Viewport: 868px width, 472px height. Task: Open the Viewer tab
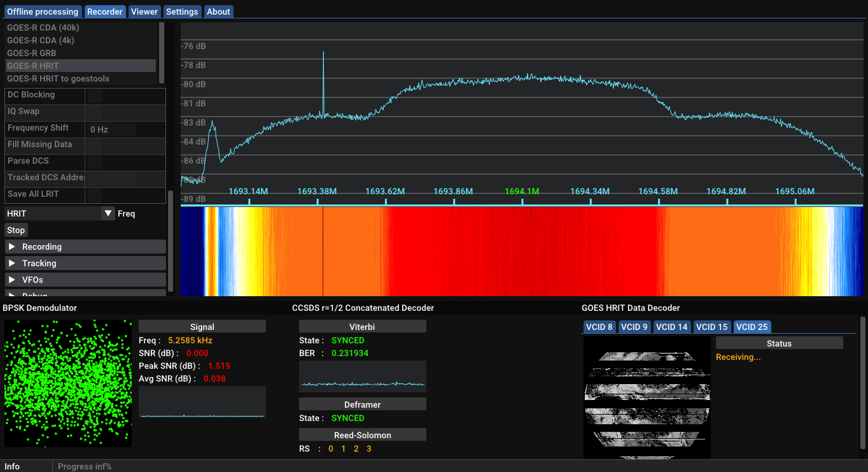click(x=144, y=11)
